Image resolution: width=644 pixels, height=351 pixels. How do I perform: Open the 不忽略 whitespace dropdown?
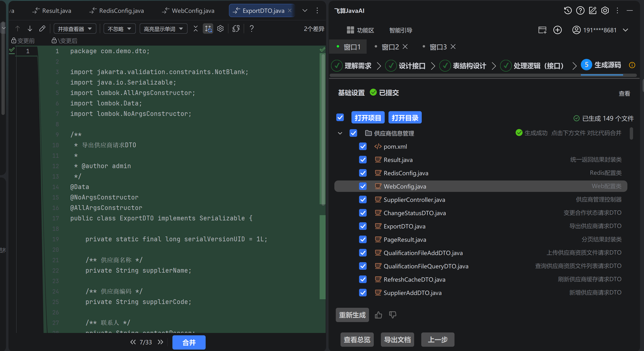pos(120,29)
